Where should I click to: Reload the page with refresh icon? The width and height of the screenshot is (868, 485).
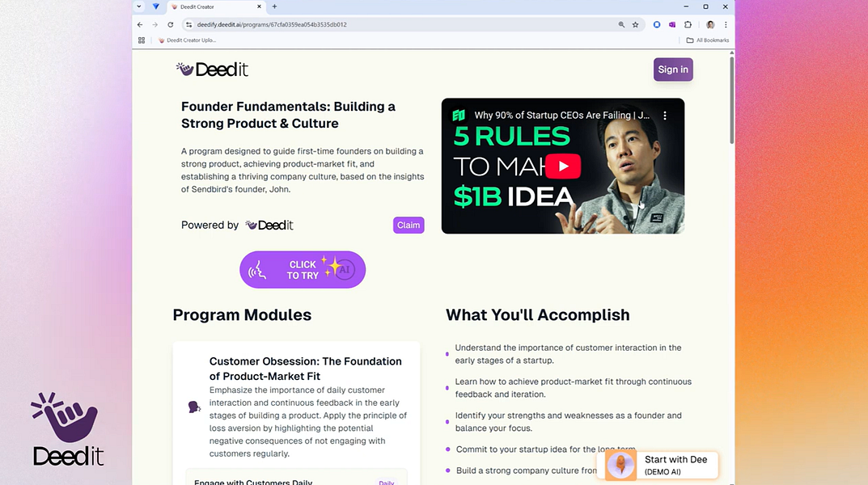[171, 24]
